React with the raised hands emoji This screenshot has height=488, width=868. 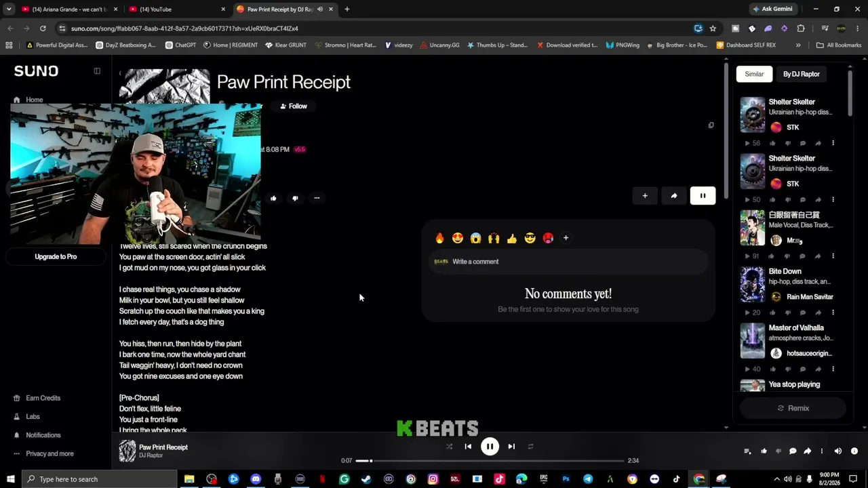(x=494, y=238)
